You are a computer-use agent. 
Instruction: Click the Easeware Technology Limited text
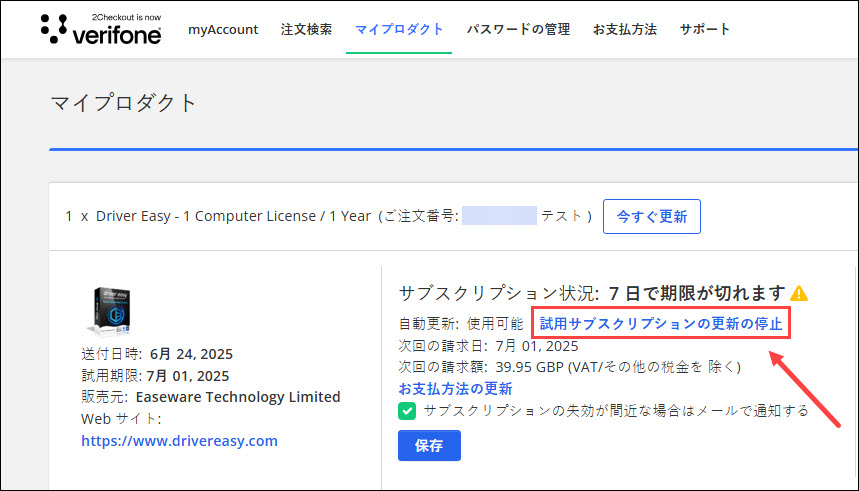(238, 397)
